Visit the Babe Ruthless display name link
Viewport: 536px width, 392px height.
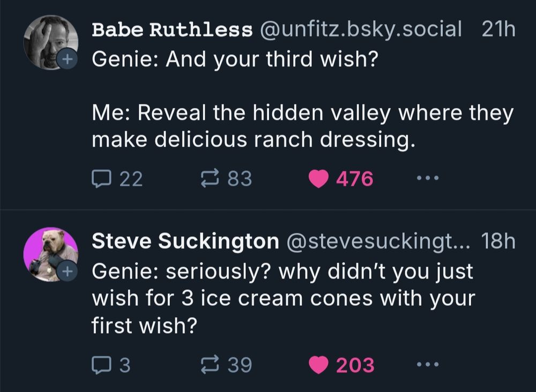(172, 30)
